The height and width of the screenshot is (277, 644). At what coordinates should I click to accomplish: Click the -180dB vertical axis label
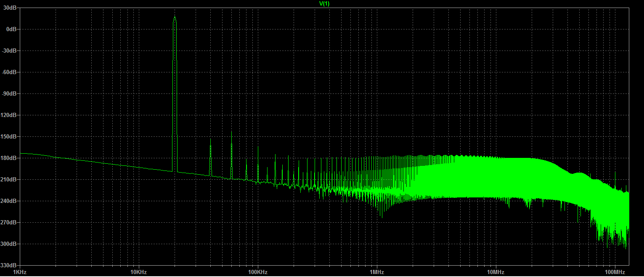8,158
